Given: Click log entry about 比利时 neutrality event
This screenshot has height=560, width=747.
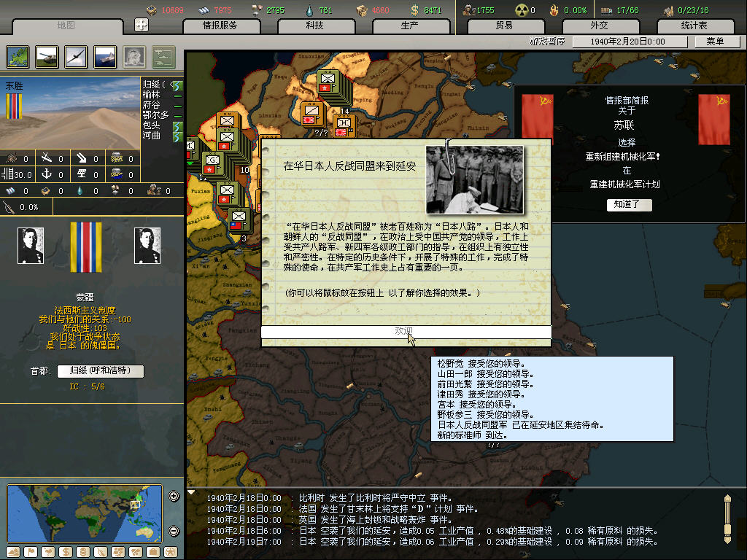Looking at the screenshot, I should point(329,497).
